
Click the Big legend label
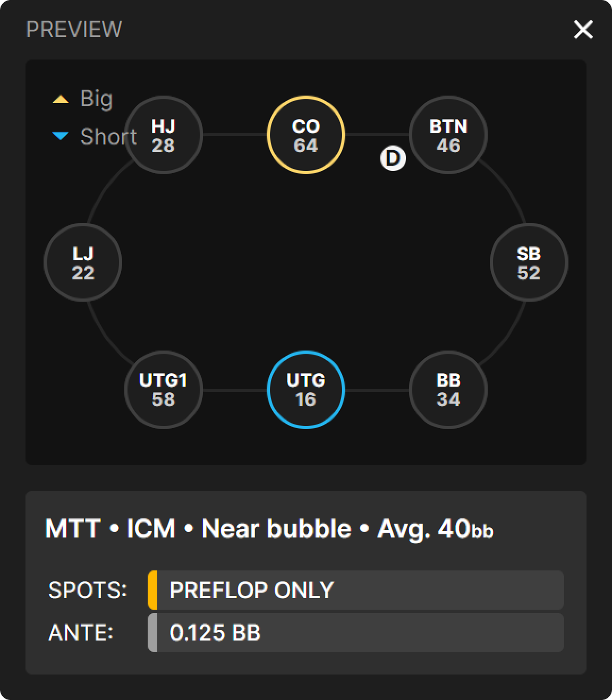coord(96,99)
